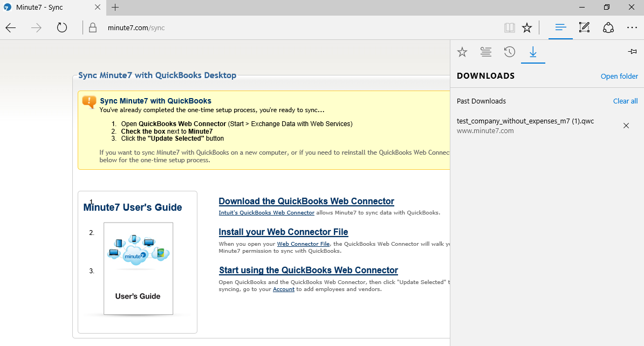Close the Minute7 - Sync tab

click(97, 7)
